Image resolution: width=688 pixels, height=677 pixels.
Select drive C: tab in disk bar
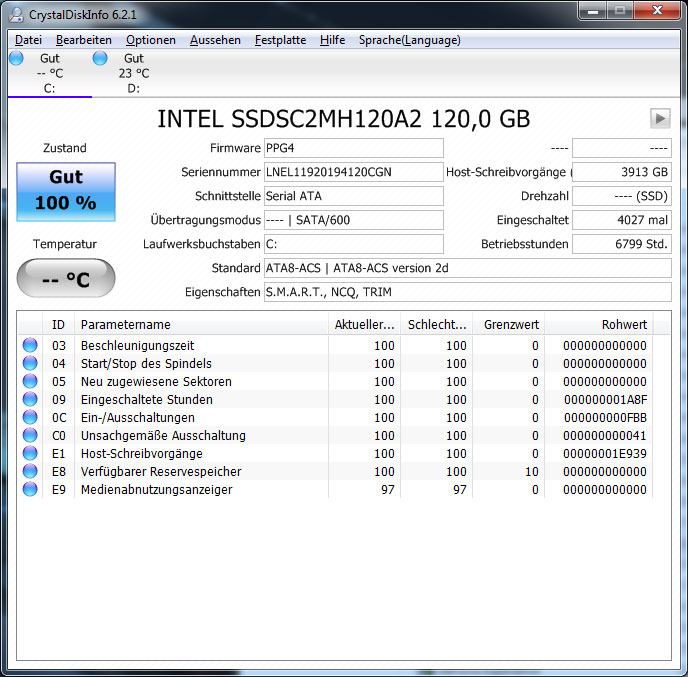coord(50,73)
